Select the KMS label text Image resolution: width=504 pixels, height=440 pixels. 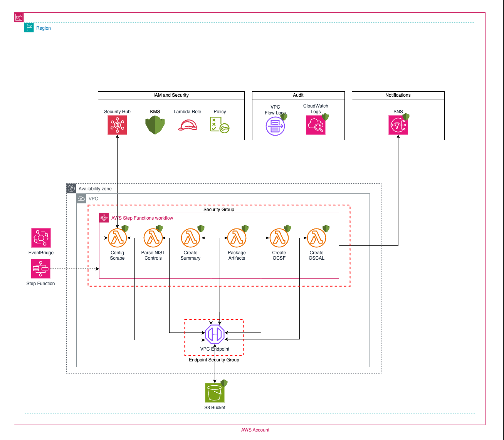click(155, 112)
